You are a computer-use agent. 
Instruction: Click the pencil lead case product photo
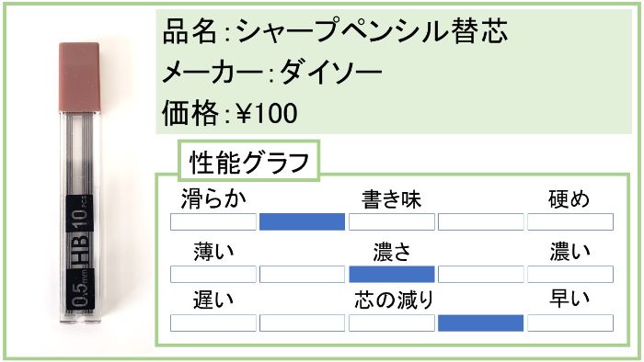pos(80,183)
